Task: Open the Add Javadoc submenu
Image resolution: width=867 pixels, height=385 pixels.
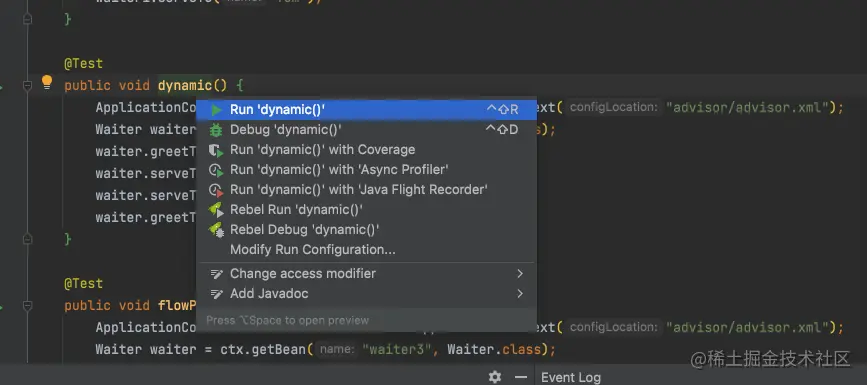Action: (366, 294)
